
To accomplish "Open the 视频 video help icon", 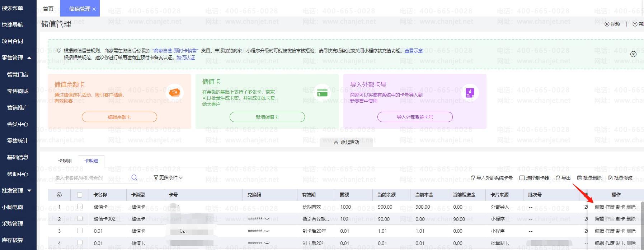I will click(607, 24).
